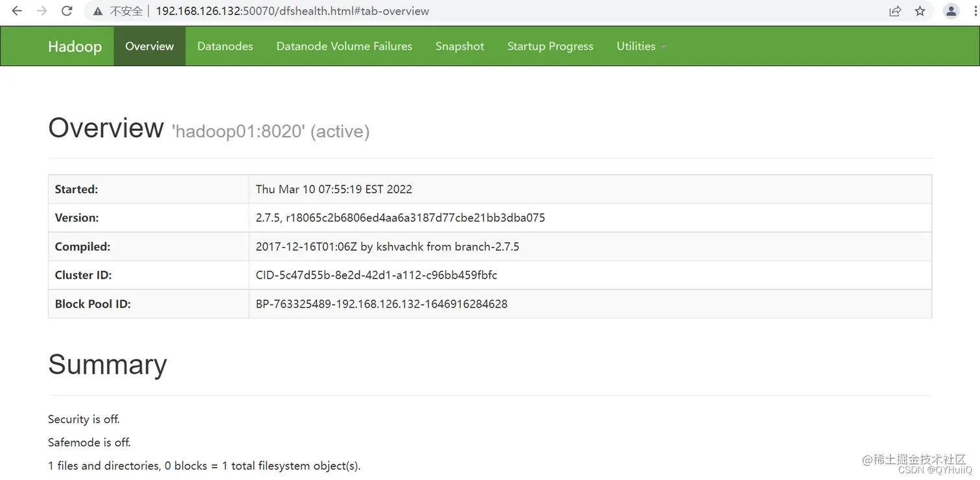Click Thu Mar 10 07:55:19 EST 2022 value
This screenshot has width=980, height=480.
(334, 189)
